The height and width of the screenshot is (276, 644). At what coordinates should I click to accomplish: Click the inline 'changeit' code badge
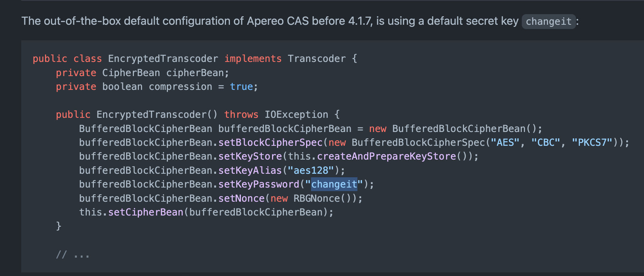coord(548,22)
